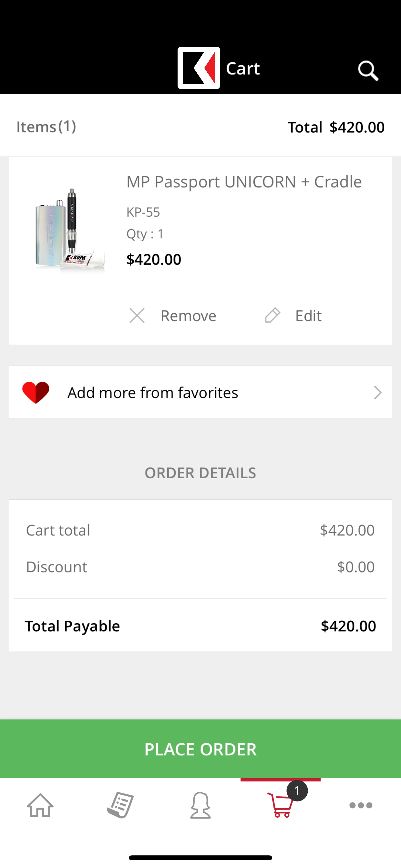The width and height of the screenshot is (401, 868).
Task: Tap Add more from favorites label
Action: click(153, 393)
